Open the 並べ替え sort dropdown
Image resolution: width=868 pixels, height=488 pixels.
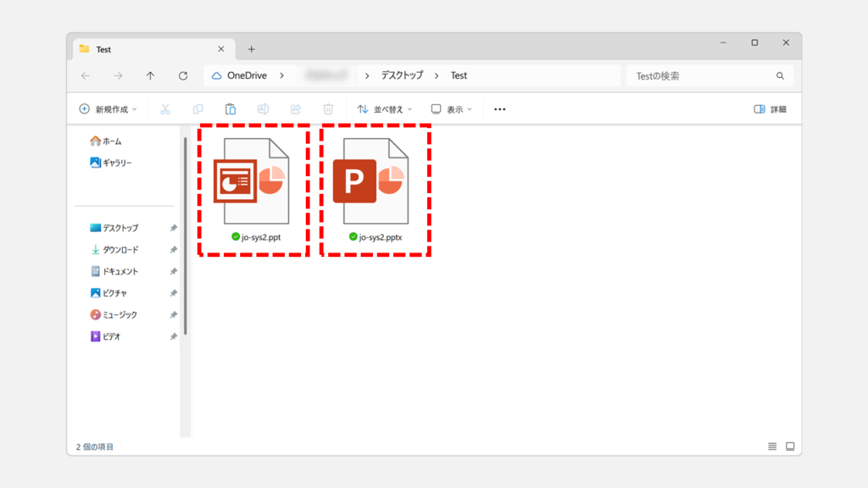(385, 109)
